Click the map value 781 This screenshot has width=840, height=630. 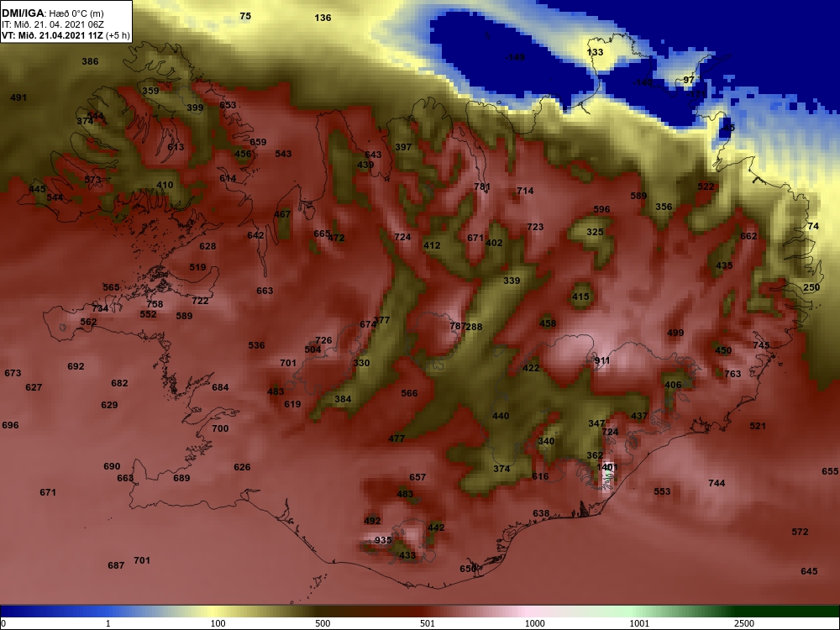[482, 186]
